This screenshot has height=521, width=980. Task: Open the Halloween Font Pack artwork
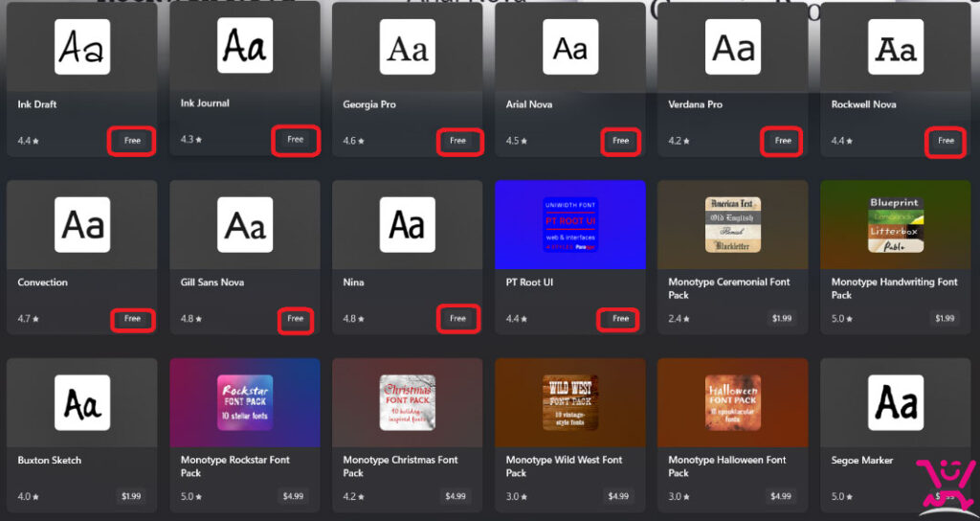(733, 403)
